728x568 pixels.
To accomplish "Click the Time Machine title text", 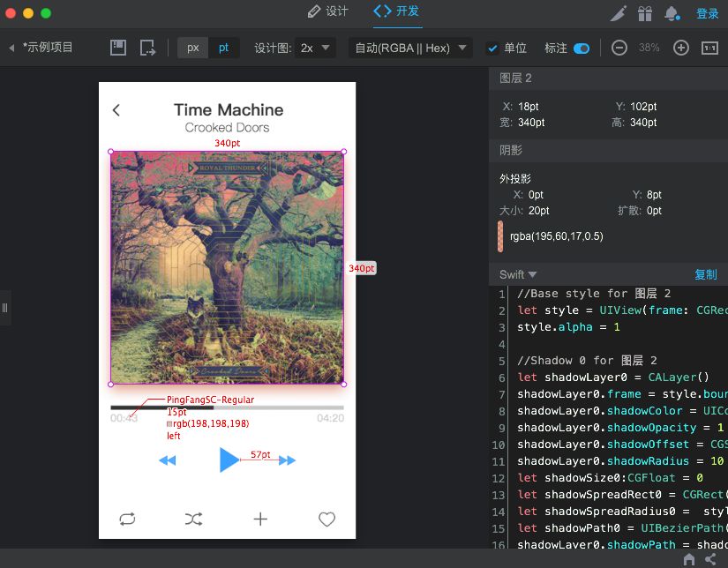I will point(229,110).
